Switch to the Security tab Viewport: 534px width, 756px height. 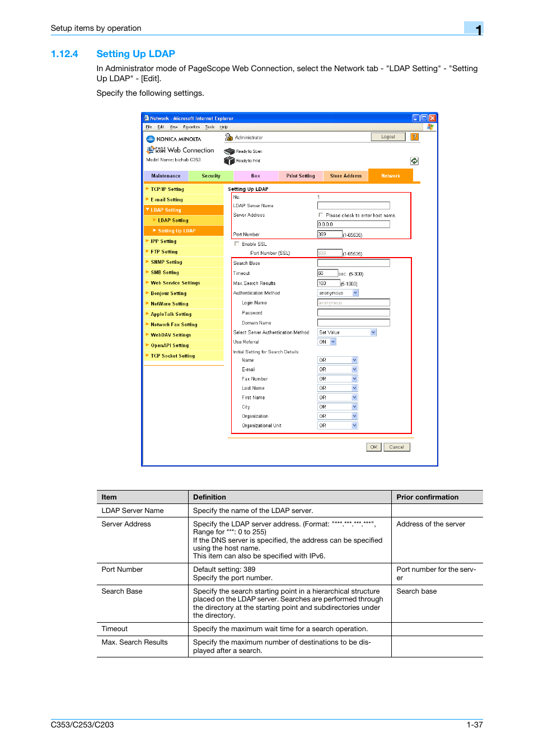(211, 176)
